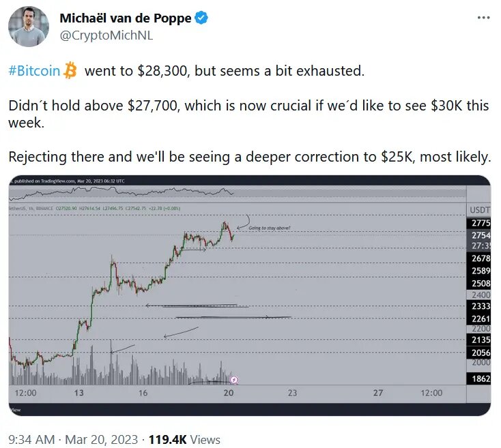Viewport: 501px width, 448px height.
Task: Click the 2754 current price label
Action: tap(479, 235)
